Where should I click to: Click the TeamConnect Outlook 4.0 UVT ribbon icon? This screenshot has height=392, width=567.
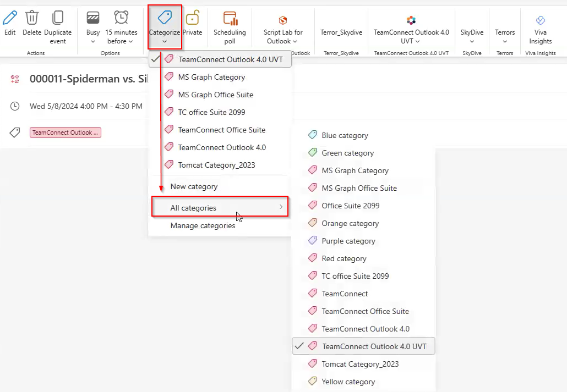point(411,20)
